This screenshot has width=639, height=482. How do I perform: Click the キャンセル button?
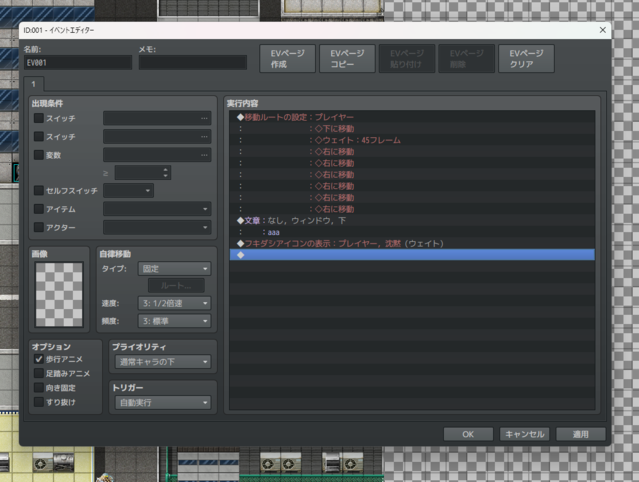tap(524, 434)
